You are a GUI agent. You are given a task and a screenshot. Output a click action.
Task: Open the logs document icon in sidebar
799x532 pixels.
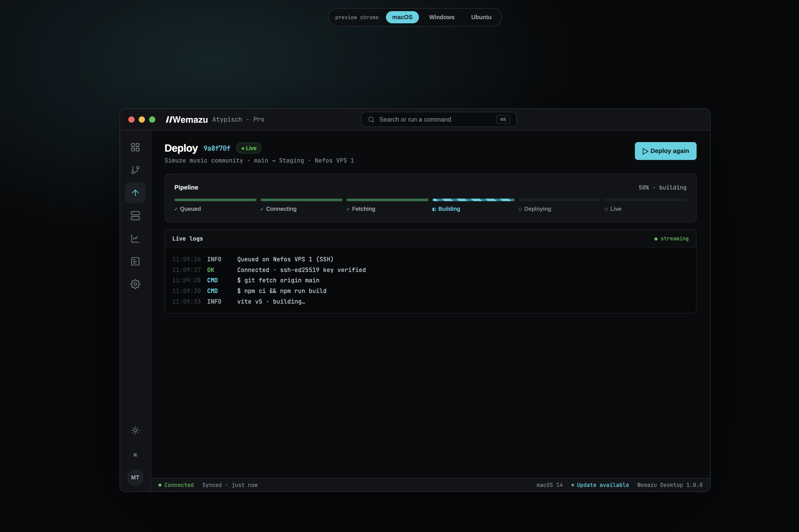pyautogui.click(x=135, y=261)
